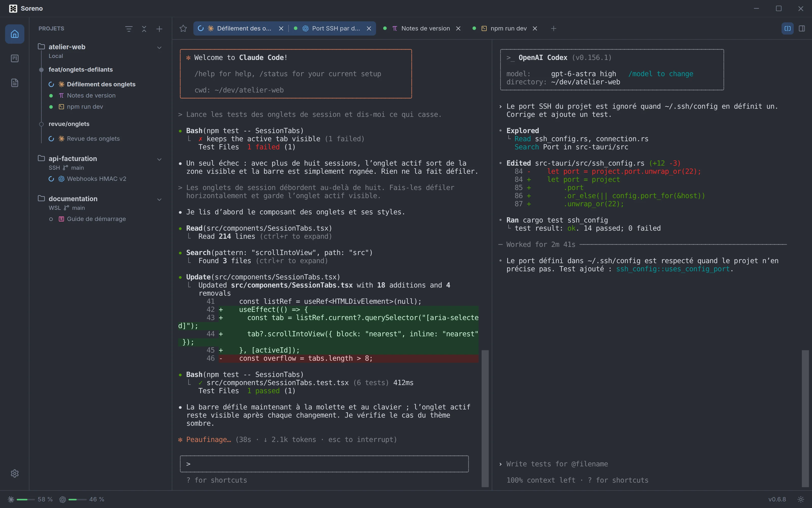Add a new project with plus icon
The image size is (812, 508).
[x=159, y=29]
